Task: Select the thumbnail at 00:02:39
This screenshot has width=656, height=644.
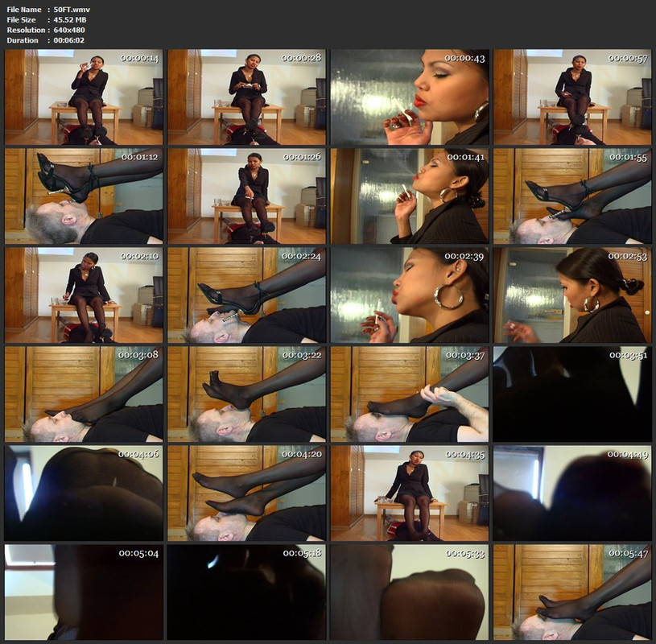Action: [410, 295]
